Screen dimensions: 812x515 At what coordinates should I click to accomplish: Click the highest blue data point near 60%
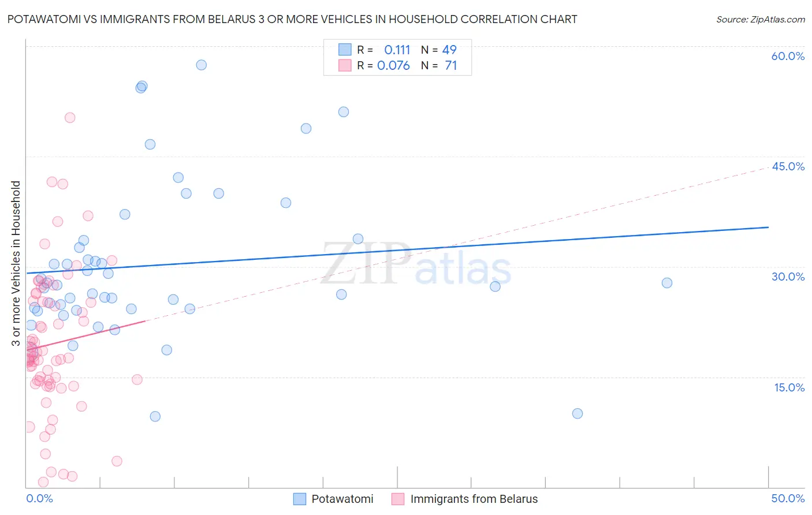[201, 65]
